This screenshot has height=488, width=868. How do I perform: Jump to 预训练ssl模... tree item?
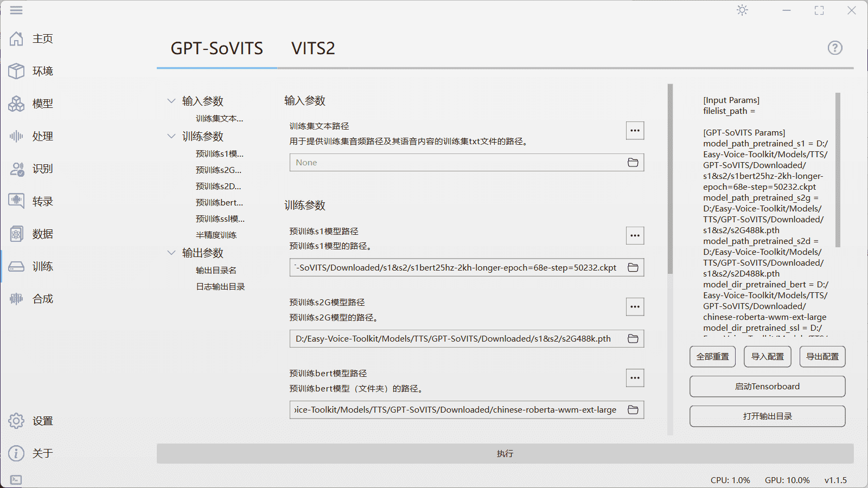pyautogui.click(x=220, y=219)
